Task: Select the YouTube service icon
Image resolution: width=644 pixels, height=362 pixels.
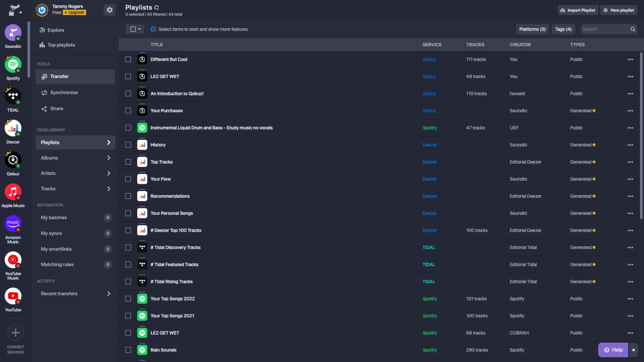Action: click(x=13, y=296)
